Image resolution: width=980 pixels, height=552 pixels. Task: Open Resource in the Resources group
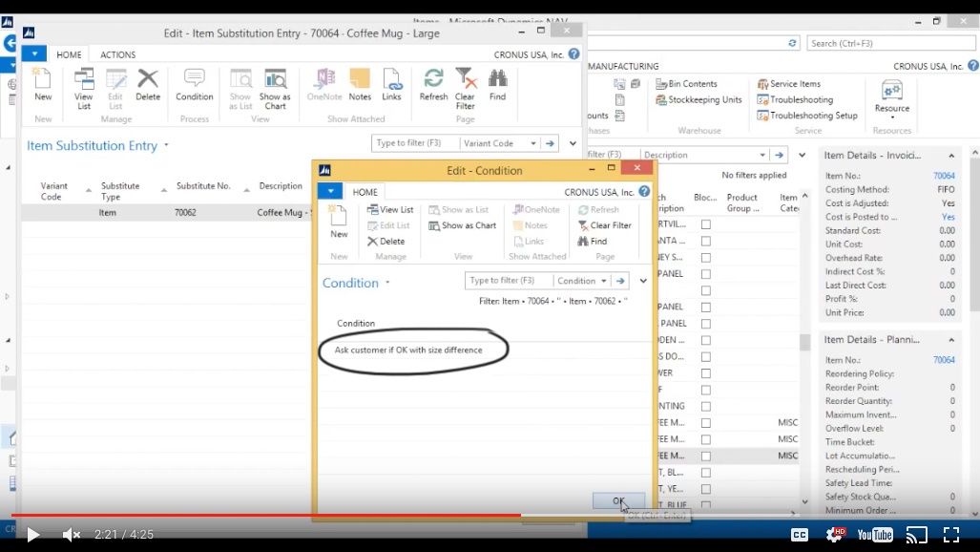(892, 99)
